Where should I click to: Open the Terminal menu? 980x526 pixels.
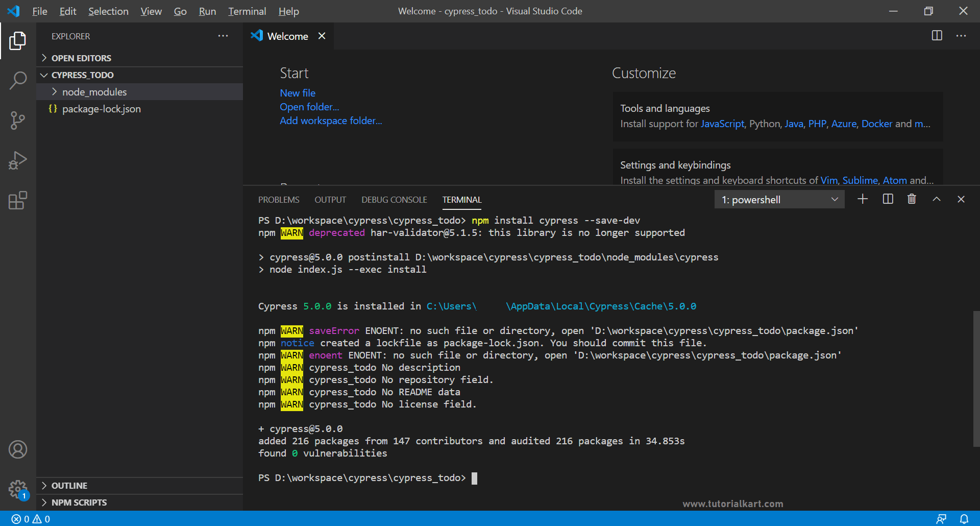tap(247, 11)
